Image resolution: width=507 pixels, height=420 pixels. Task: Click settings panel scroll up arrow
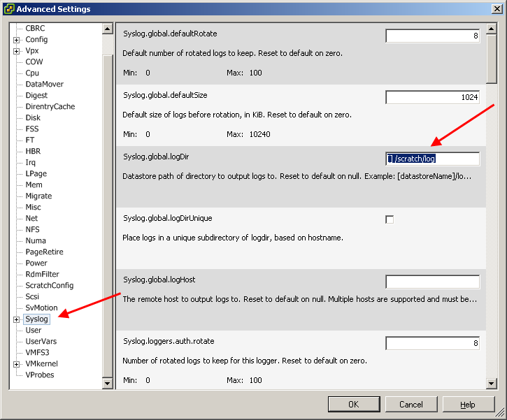pos(492,29)
